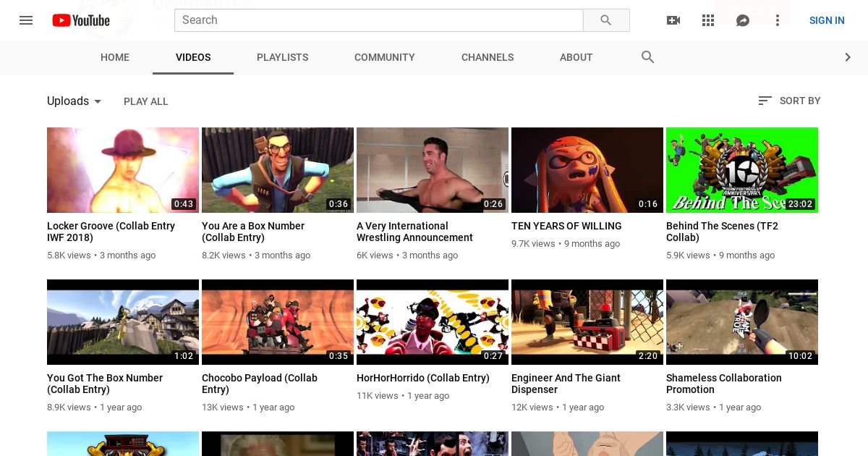
Task: Open Engineer And The Giant Dispenser thumbnail
Action: 587,322
